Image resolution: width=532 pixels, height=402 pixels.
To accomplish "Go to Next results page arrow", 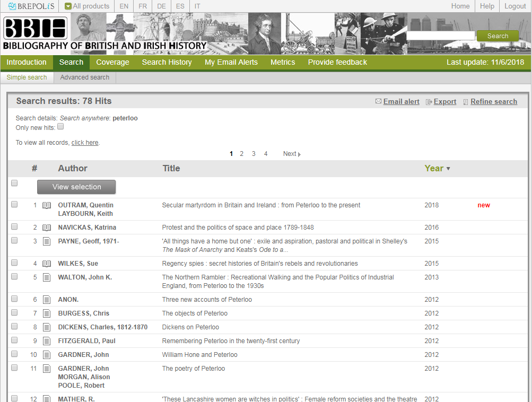I will [x=299, y=154].
